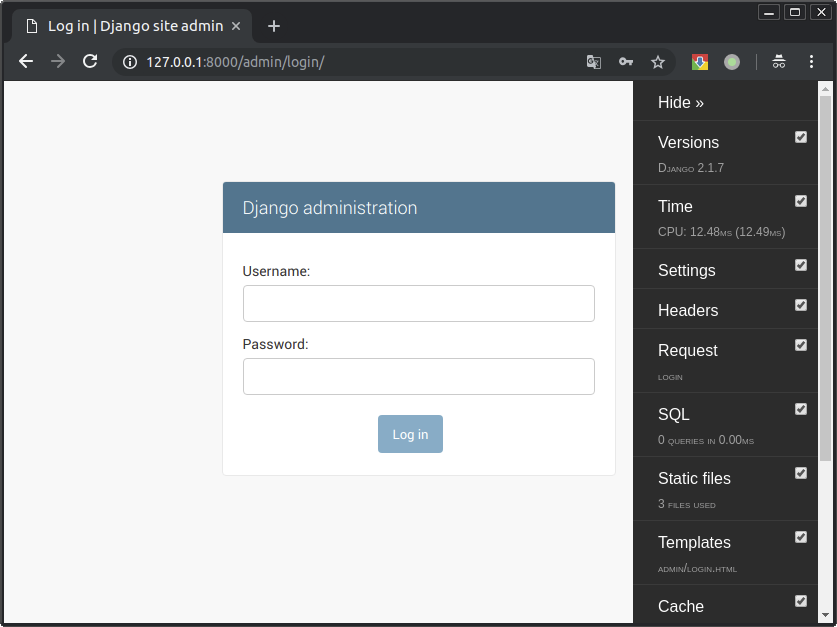837x627 pixels.
Task: Close the browser window
Action: (821, 12)
